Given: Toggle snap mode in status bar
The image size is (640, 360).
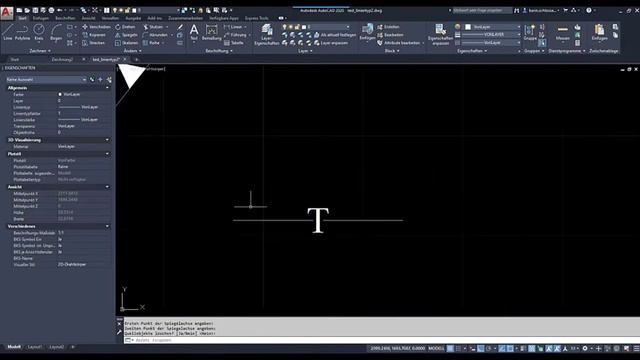Looking at the screenshot, I should coord(458,349).
